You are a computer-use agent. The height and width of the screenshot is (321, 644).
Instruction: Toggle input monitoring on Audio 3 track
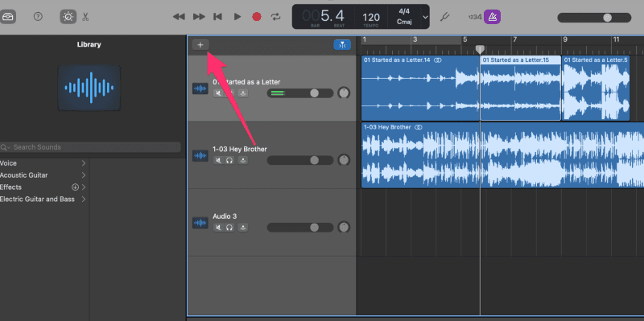click(243, 228)
